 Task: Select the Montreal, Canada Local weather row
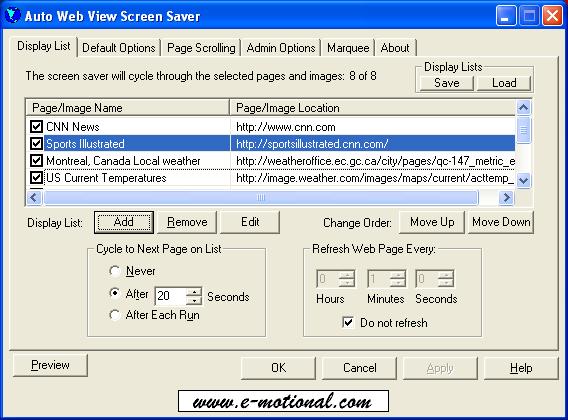(270, 161)
